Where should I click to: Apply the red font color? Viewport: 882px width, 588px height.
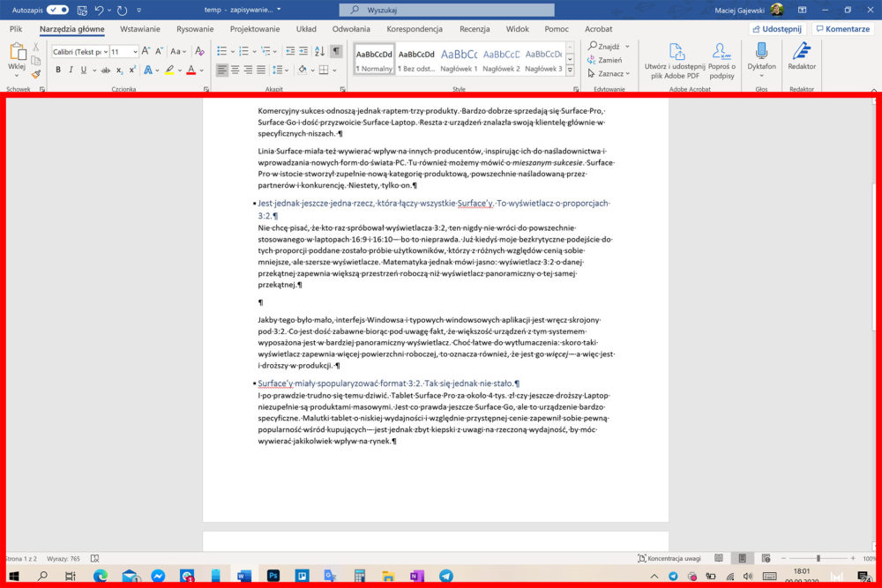coord(191,70)
